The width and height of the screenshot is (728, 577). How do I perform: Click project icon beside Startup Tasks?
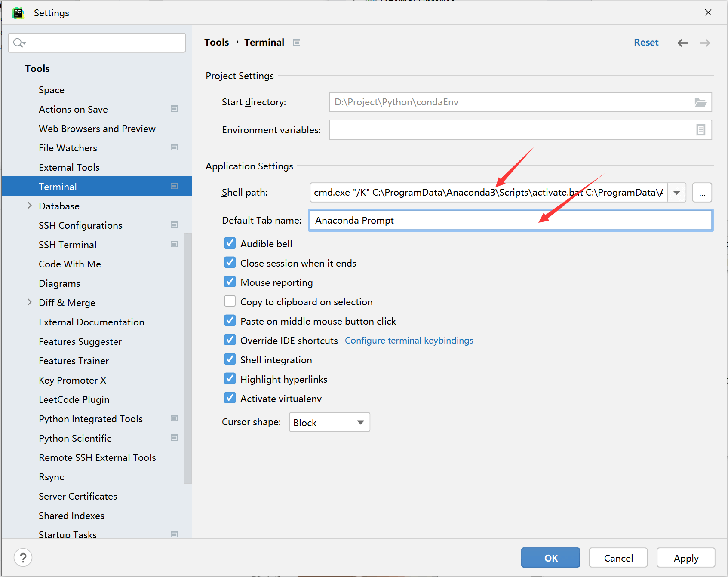pos(174,534)
